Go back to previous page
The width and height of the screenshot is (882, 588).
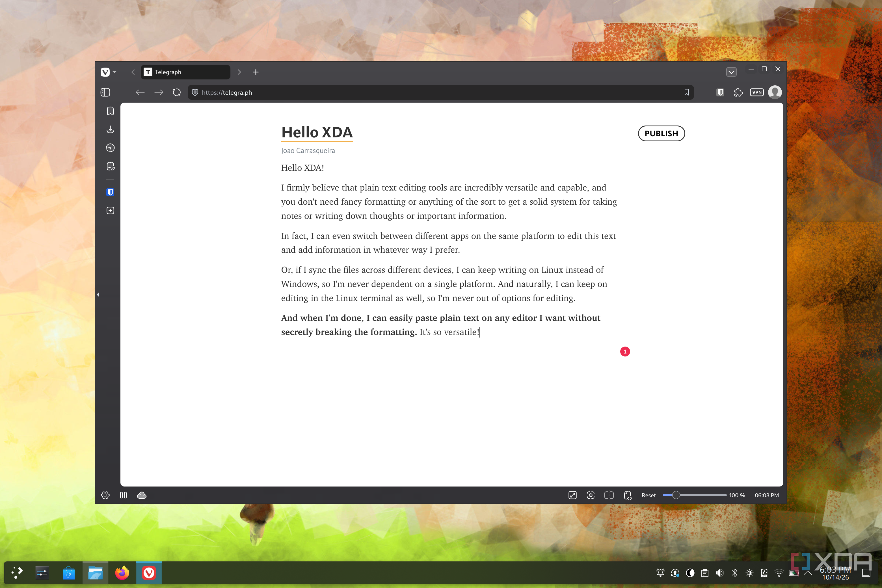pos(140,92)
